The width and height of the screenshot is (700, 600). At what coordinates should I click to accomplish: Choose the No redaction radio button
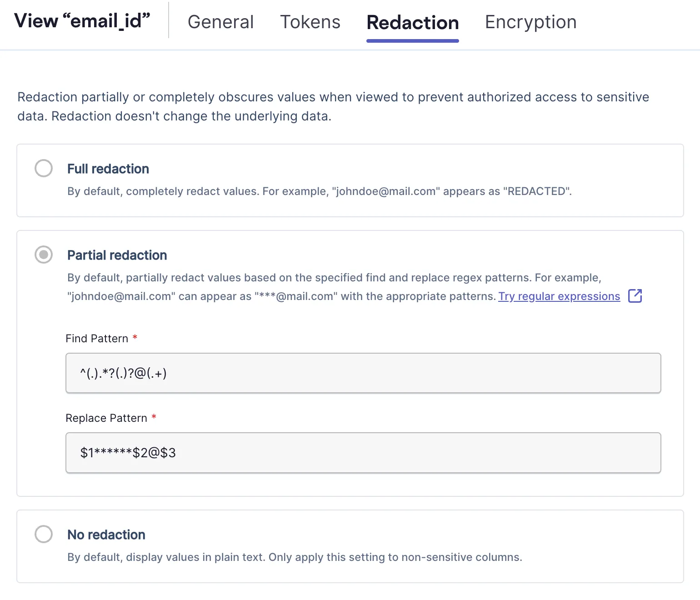point(44,534)
